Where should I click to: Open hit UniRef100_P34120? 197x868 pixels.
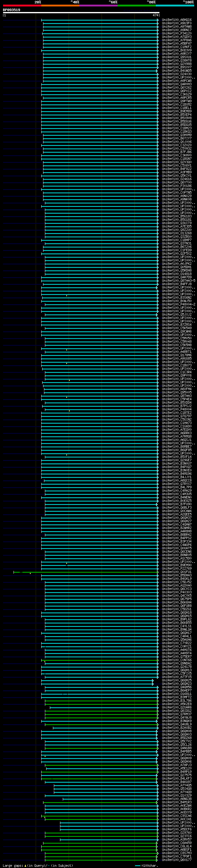point(177,33)
